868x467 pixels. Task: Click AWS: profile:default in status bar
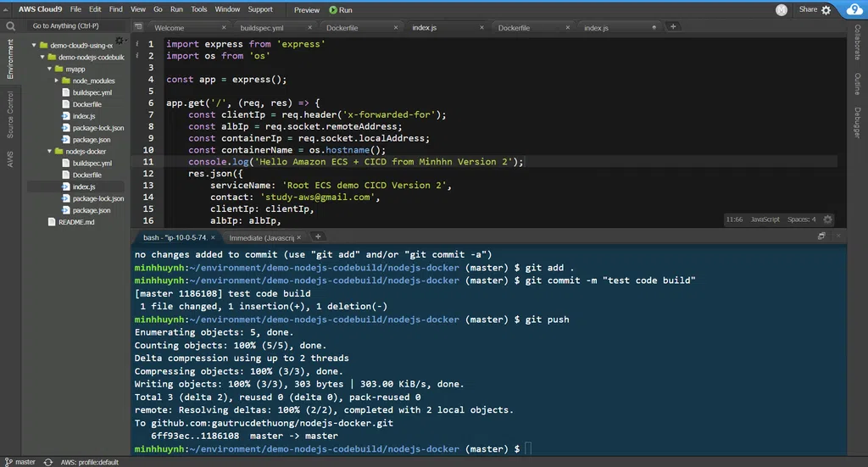click(x=90, y=462)
